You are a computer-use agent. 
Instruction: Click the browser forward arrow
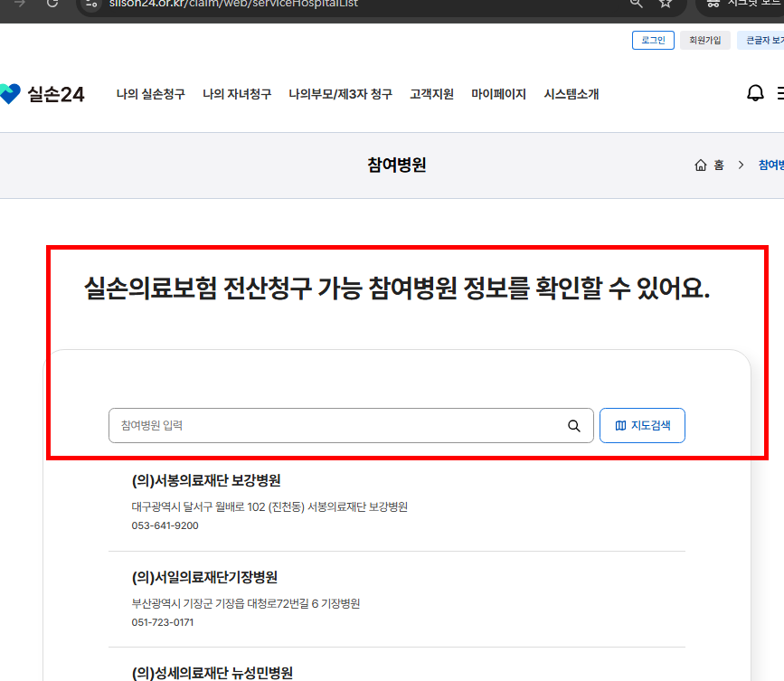tap(20, 4)
